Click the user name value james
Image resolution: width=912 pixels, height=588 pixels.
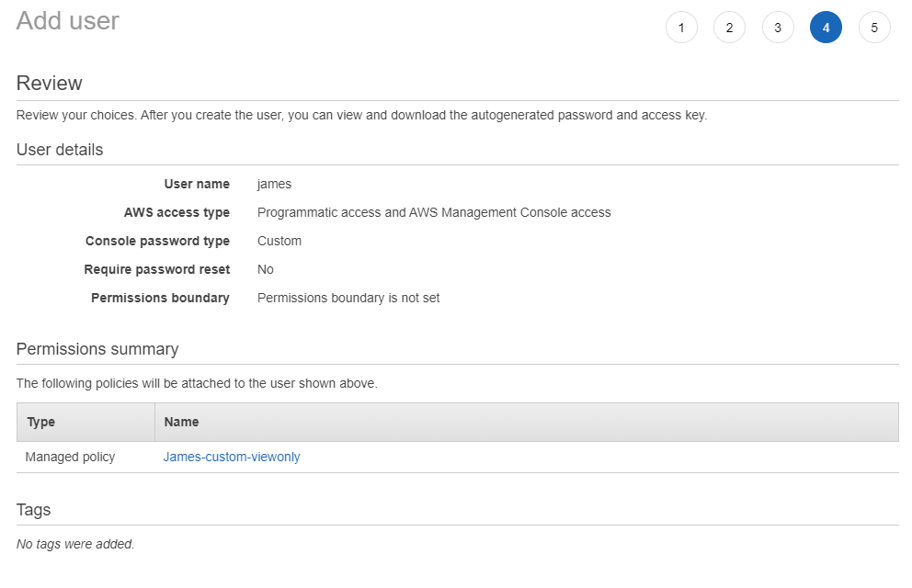(x=274, y=184)
